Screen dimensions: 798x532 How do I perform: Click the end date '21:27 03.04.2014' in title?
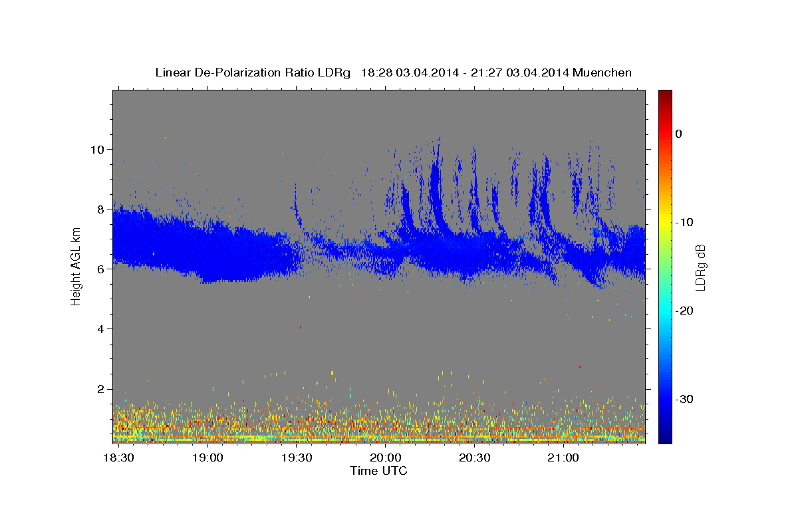point(519,72)
